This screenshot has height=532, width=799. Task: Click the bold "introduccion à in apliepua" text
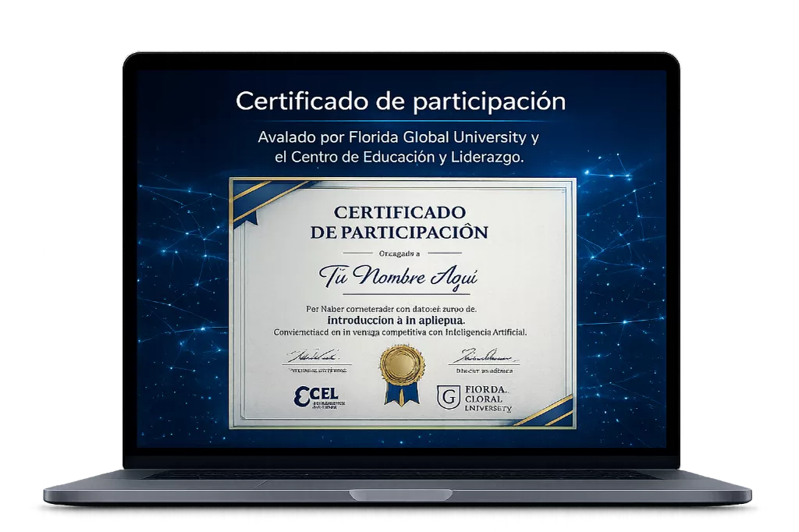[x=396, y=321]
